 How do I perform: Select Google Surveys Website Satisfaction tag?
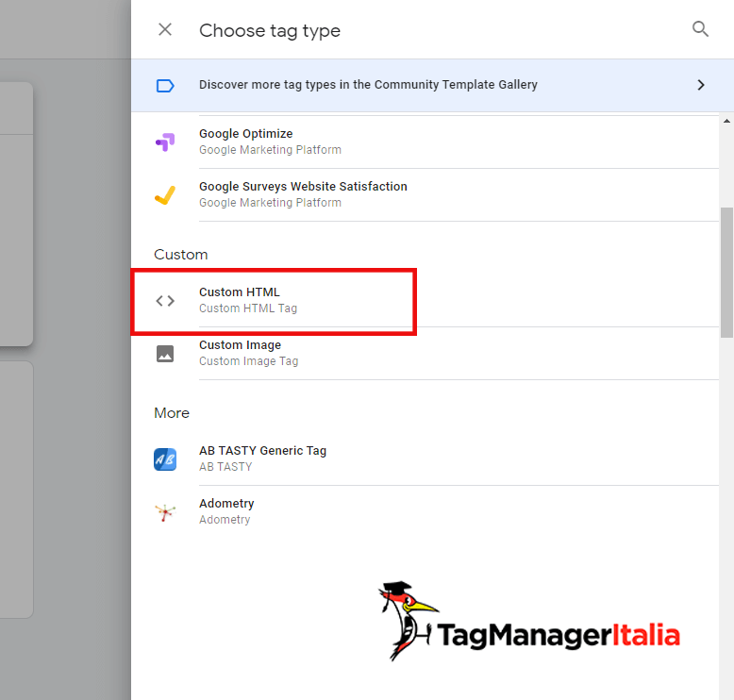point(425,194)
